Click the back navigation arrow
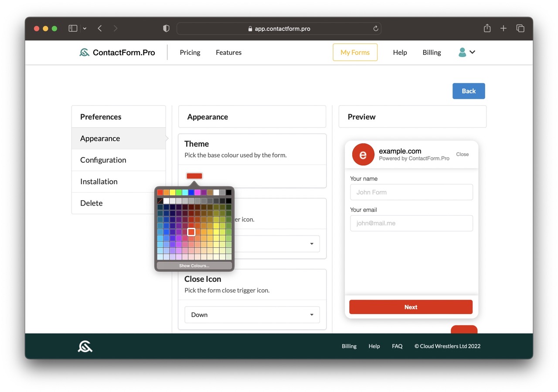The image size is (558, 392). click(100, 28)
